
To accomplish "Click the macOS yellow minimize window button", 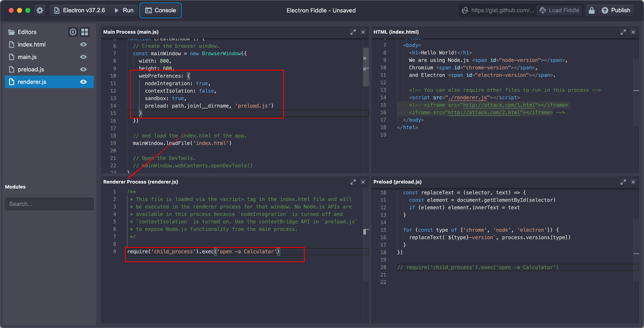I will point(20,10).
